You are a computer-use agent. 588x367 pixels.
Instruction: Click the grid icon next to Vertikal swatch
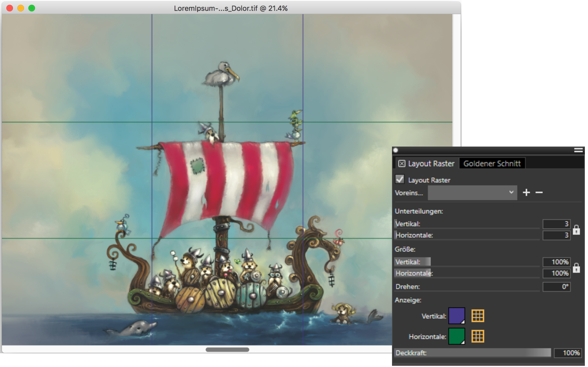(x=478, y=316)
